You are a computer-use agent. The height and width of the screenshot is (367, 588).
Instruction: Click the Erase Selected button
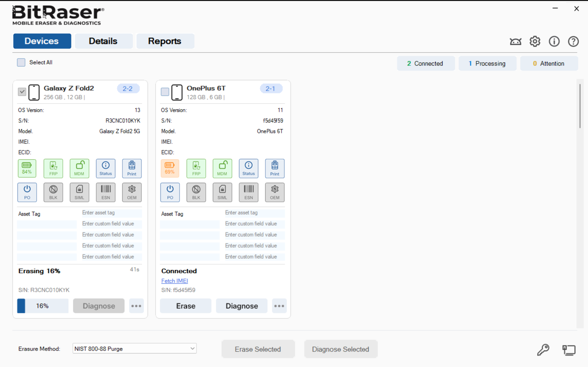258,349
